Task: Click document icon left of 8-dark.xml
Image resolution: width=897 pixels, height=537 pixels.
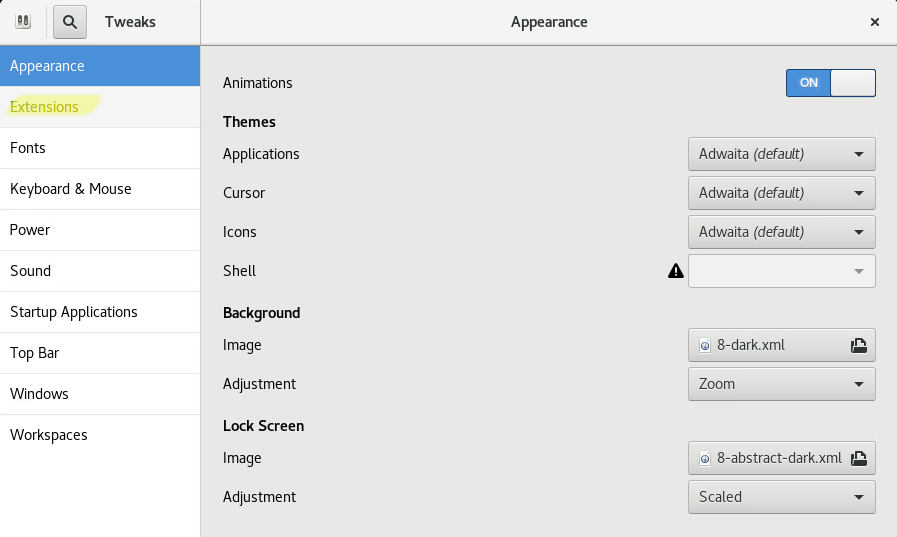Action: [x=705, y=345]
